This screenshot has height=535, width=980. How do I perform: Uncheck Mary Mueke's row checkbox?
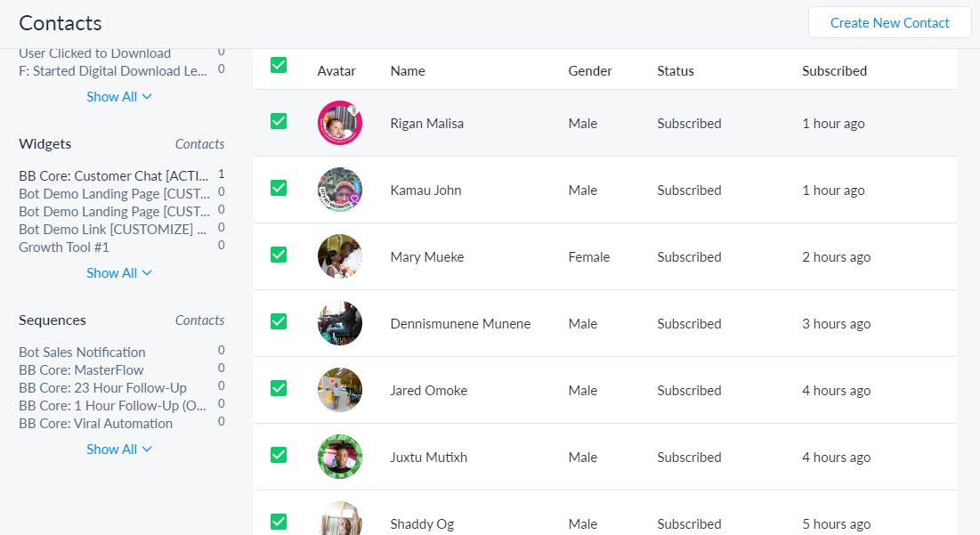click(x=279, y=256)
